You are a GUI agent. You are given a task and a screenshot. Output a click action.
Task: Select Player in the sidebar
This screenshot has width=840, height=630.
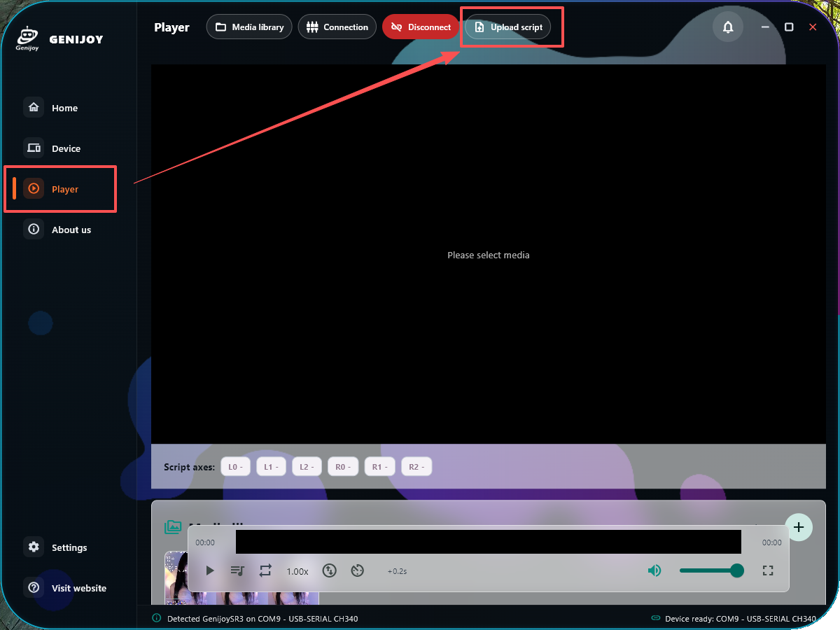point(60,189)
